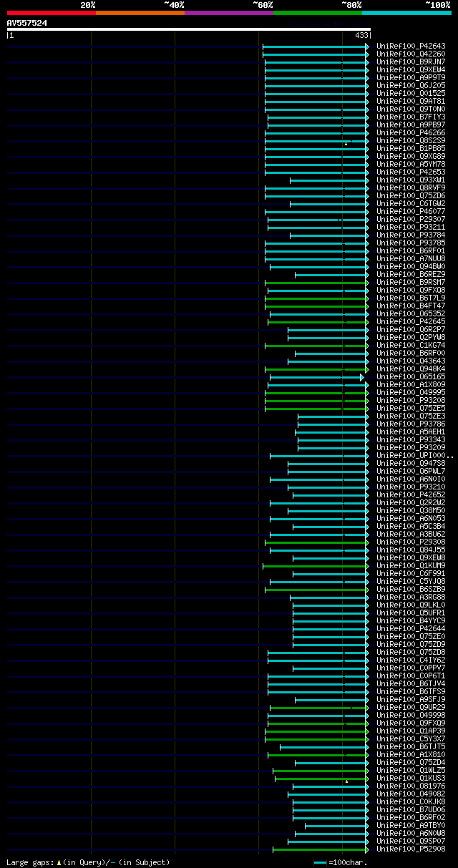Open hit UniRef100_P46077

[x=411, y=211]
